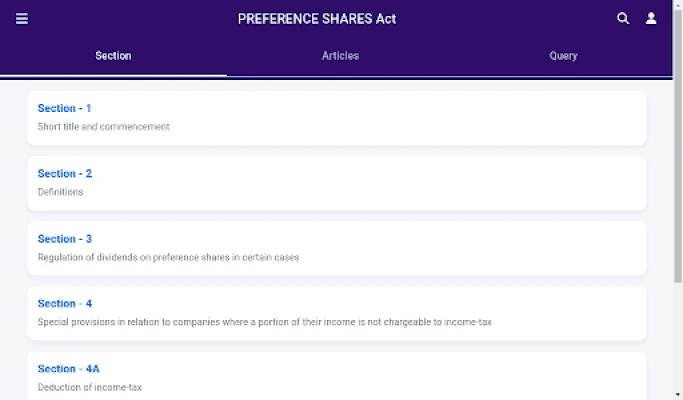Open the Section - 4A heading link
This screenshot has height=400, width=683.
[x=69, y=369]
